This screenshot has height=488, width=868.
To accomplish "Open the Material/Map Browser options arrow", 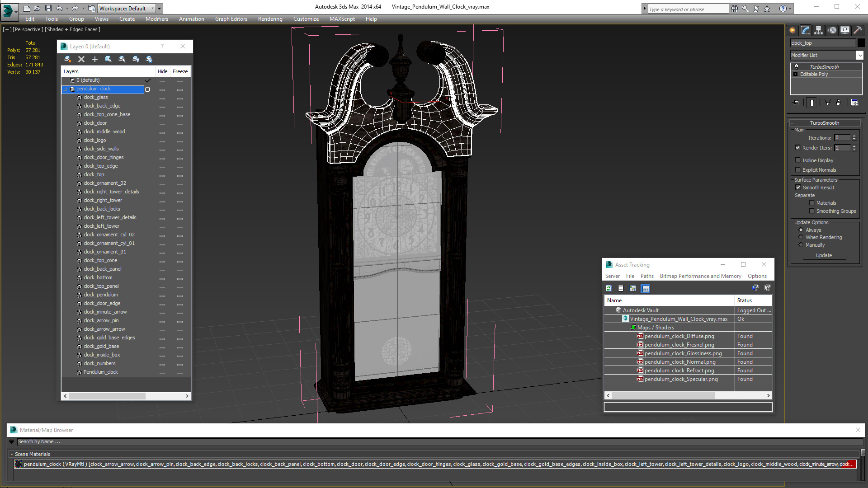I will pos(12,441).
